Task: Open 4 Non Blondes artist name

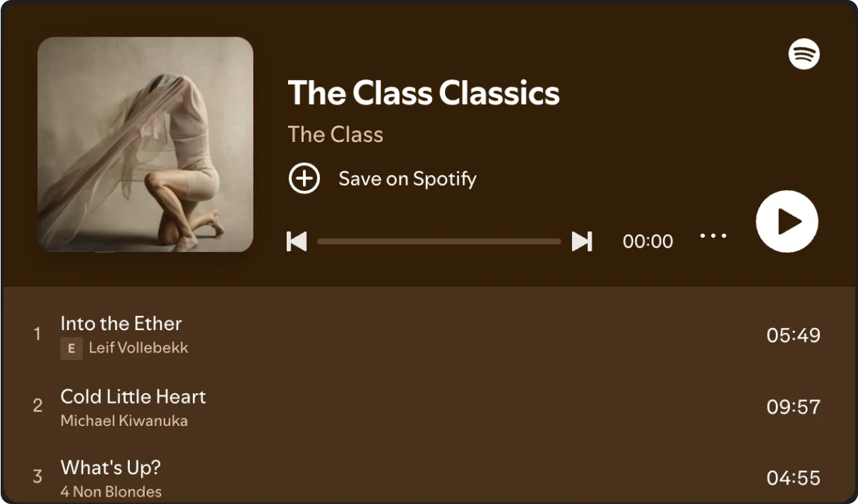Action: pos(111,492)
